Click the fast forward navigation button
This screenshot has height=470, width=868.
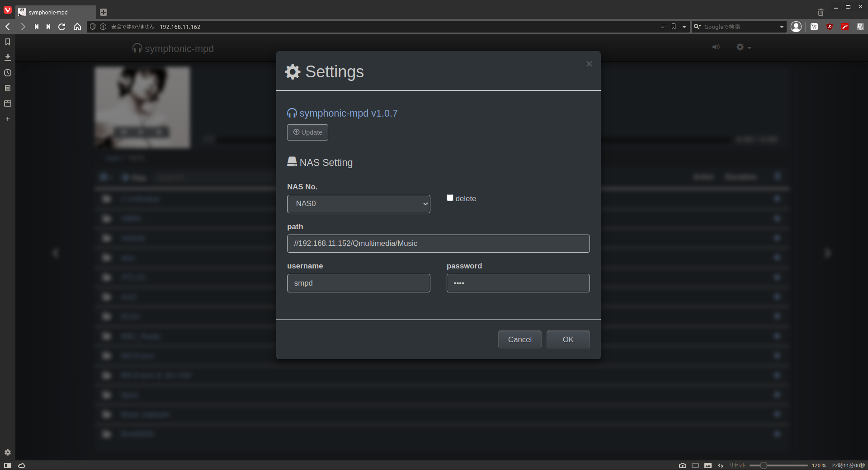(48, 27)
